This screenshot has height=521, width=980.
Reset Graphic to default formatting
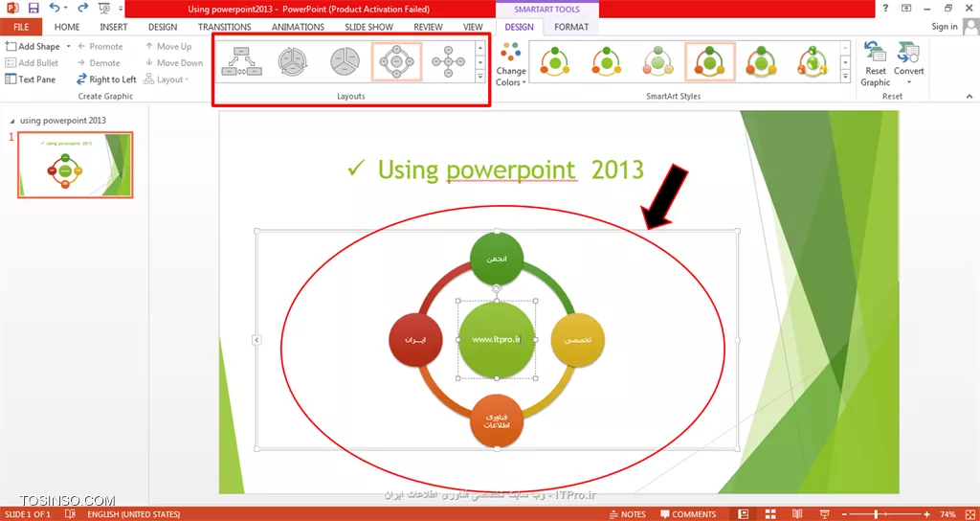[875, 64]
